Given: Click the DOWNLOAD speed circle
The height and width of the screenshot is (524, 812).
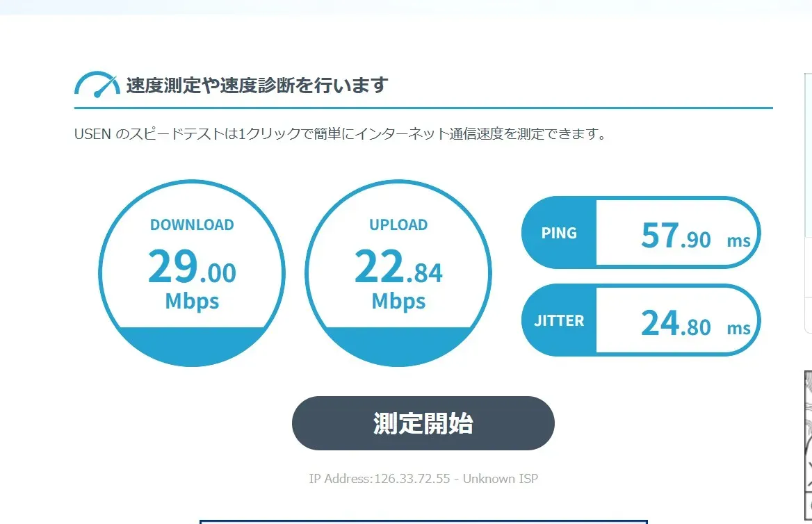Looking at the screenshot, I should [192, 273].
